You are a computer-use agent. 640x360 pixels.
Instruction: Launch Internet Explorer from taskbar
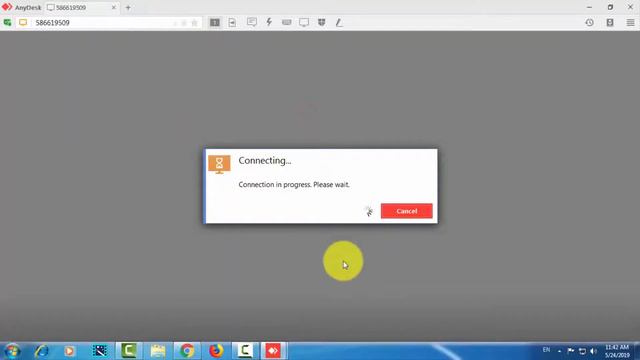pos(42,351)
